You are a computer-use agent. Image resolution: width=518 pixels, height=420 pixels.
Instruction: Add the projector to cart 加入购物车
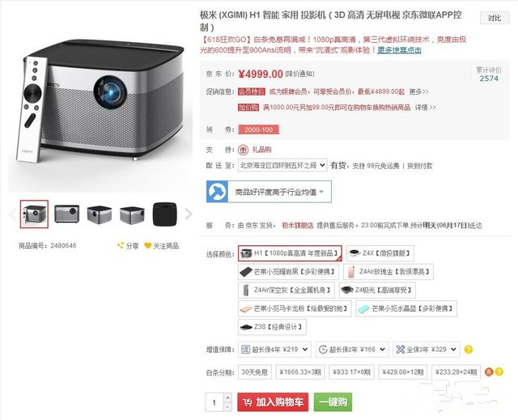pos(273,402)
